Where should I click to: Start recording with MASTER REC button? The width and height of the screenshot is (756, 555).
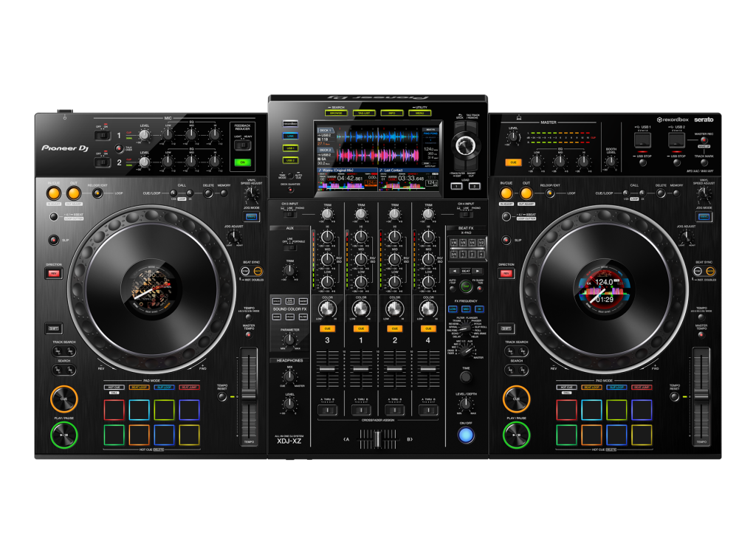[x=704, y=140]
